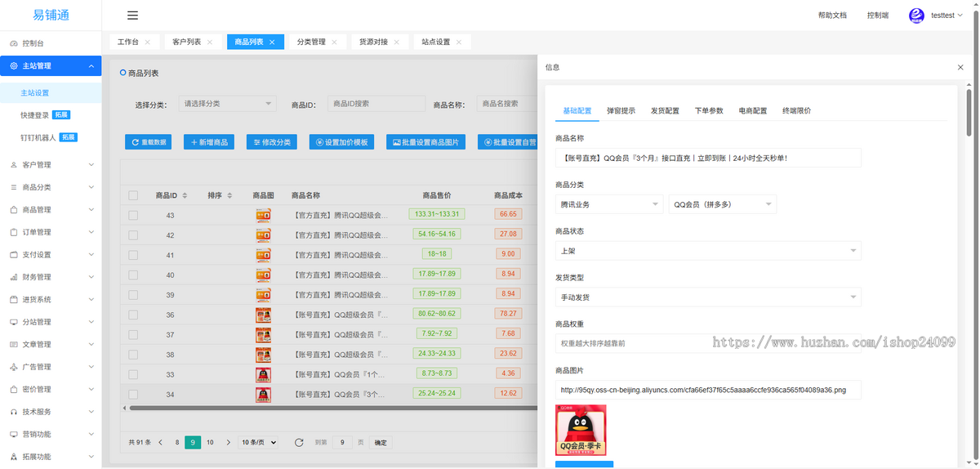Click the 批量设置商品图片 button

tap(425, 142)
